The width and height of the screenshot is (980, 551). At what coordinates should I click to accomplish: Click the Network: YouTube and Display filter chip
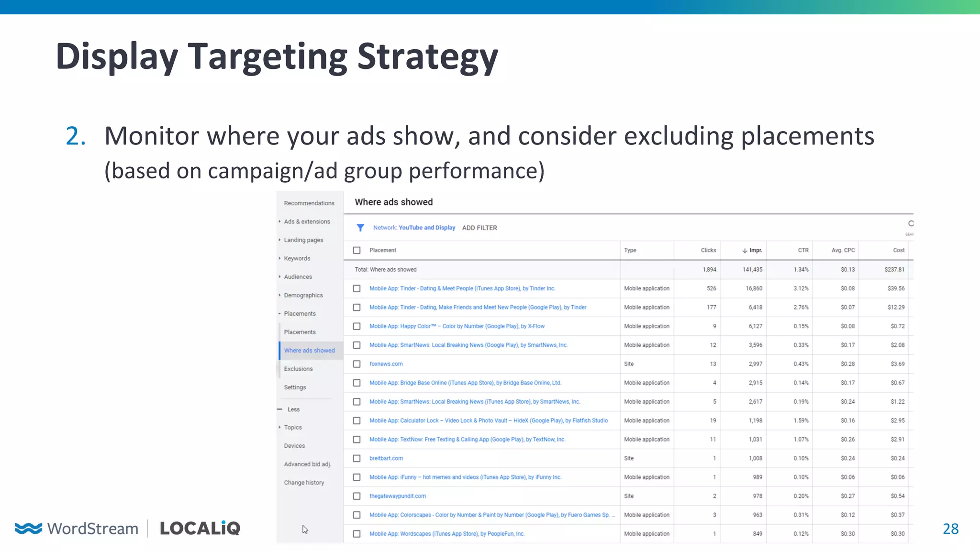[x=414, y=228]
